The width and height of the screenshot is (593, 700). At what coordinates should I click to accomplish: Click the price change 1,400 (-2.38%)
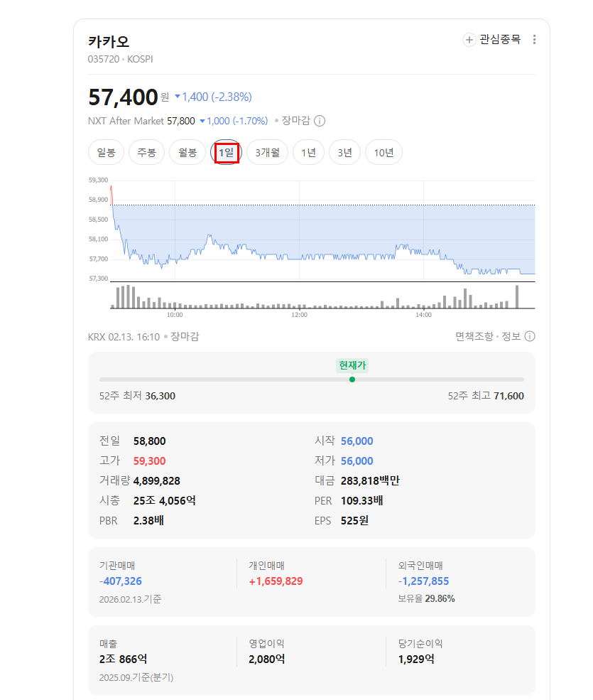pyautogui.click(x=213, y=97)
